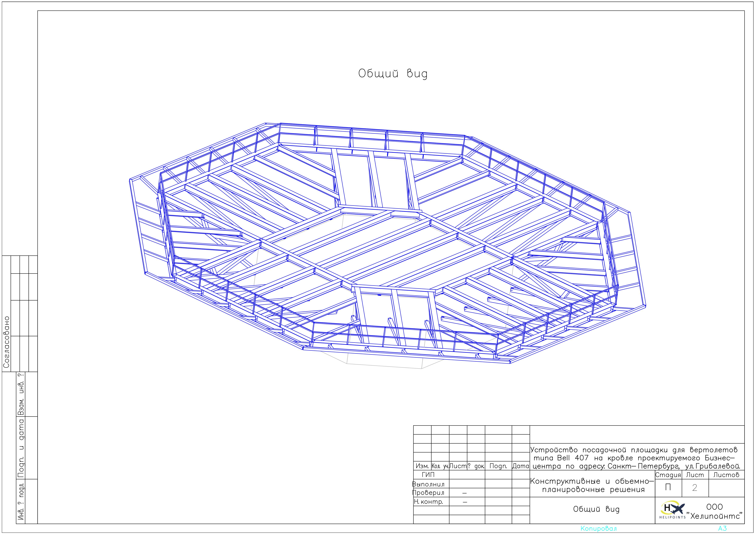Click 'Конструктивные и объемно-планировочные решения' text
Viewport: 756px width, 534px height.
(x=592, y=485)
